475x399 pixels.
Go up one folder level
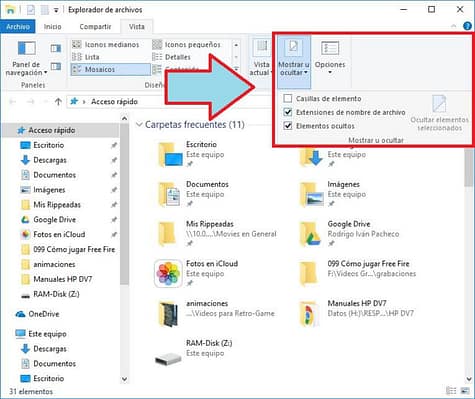tap(58, 102)
